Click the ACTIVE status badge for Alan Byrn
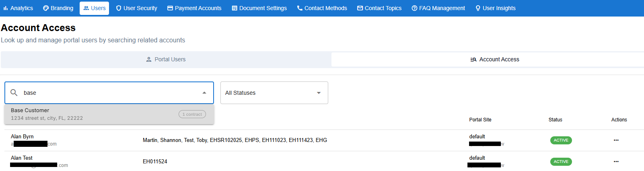The height and width of the screenshot is (171, 644). click(561, 140)
